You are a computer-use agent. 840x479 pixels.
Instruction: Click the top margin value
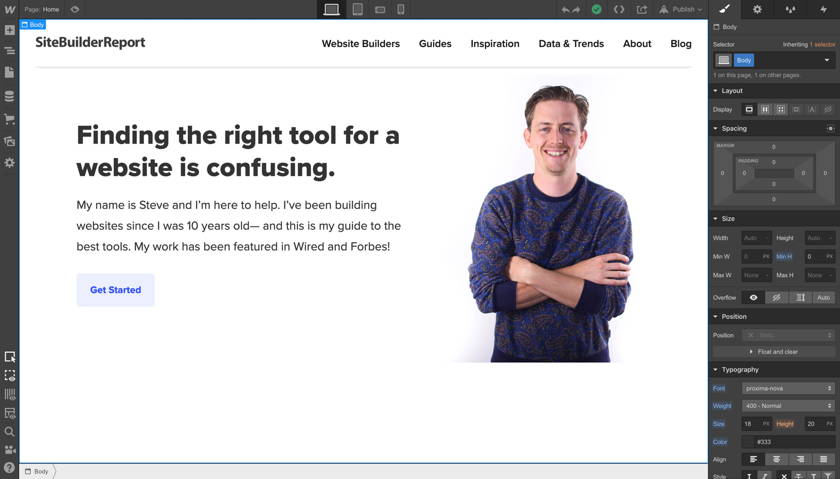(x=774, y=147)
